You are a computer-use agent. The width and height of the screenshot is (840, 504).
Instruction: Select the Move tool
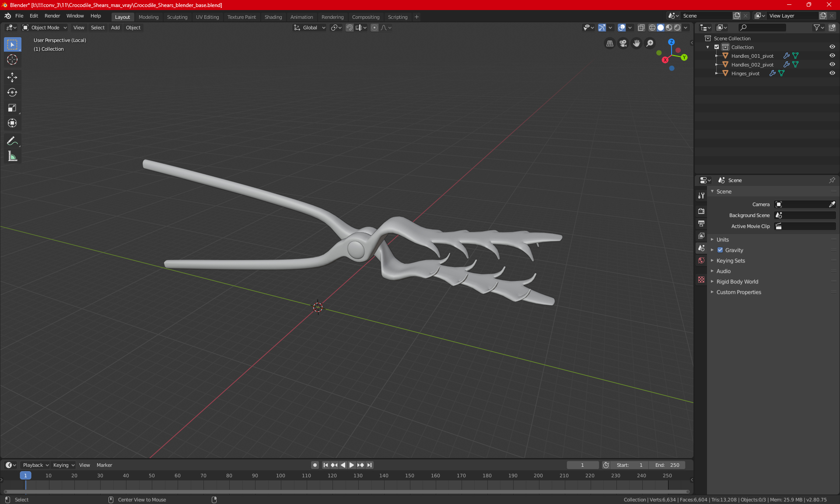click(12, 77)
